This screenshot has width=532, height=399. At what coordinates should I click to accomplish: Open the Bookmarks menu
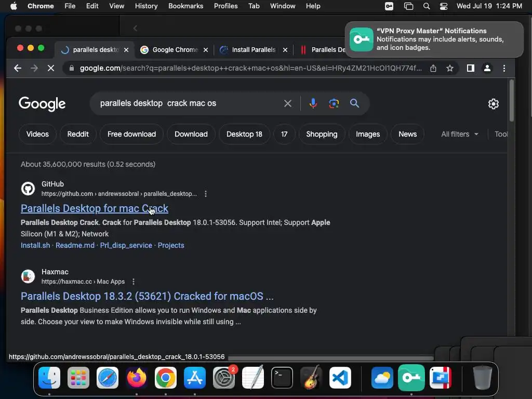186,6
